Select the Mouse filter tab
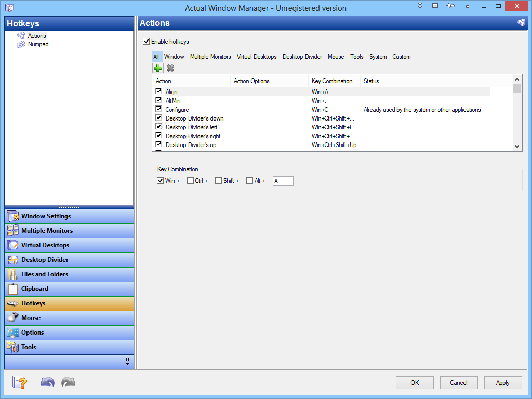532x399 pixels. pos(336,57)
